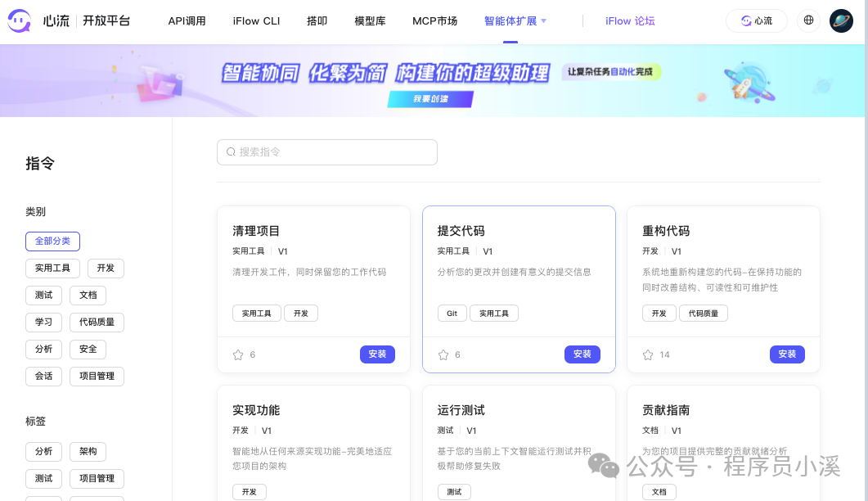Toggle the favorite star on 清理项目 card
Screen dimensions: 868x501
pos(237,354)
